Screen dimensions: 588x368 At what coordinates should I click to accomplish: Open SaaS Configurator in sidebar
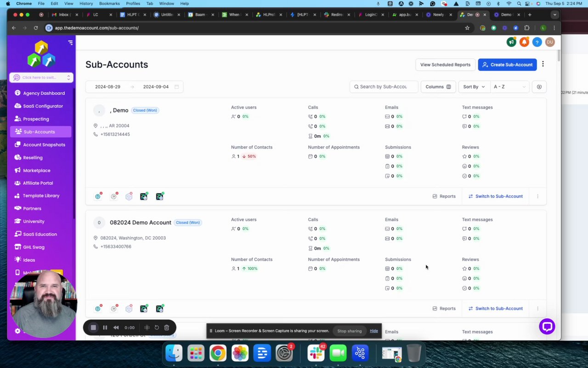(x=40, y=106)
